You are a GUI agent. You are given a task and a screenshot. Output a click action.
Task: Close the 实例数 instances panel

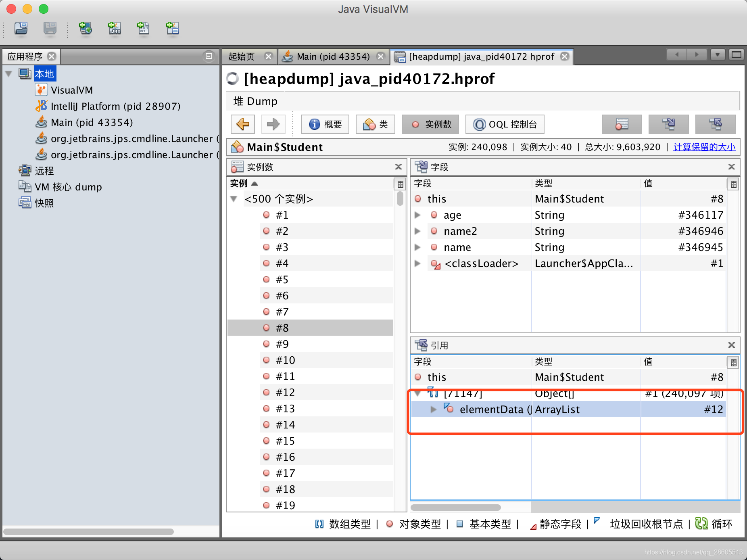click(x=398, y=167)
